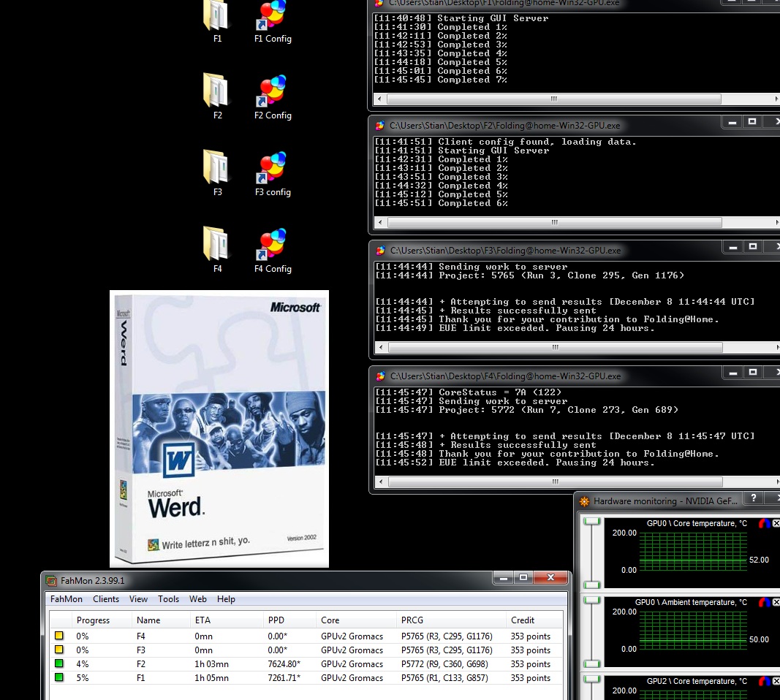This screenshot has width=780, height=700.
Task: Minimize the F3 console window
Action: point(732,246)
